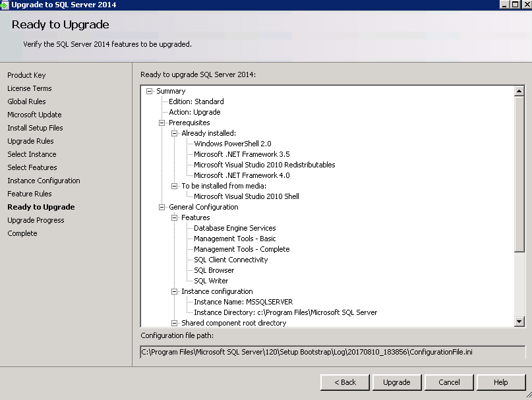The width and height of the screenshot is (532, 400).
Task: Minimize the upgrade window
Action: pyautogui.click(x=504, y=5)
